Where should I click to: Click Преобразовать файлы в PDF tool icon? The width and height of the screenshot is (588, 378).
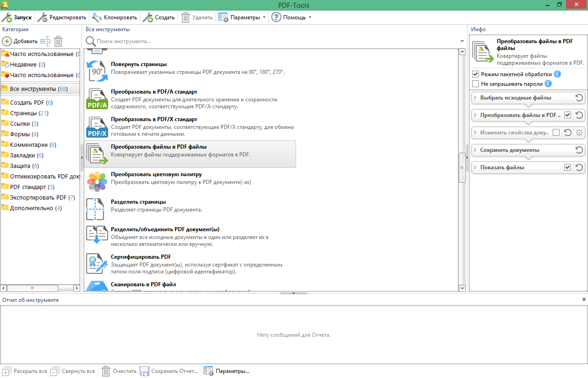click(x=97, y=154)
